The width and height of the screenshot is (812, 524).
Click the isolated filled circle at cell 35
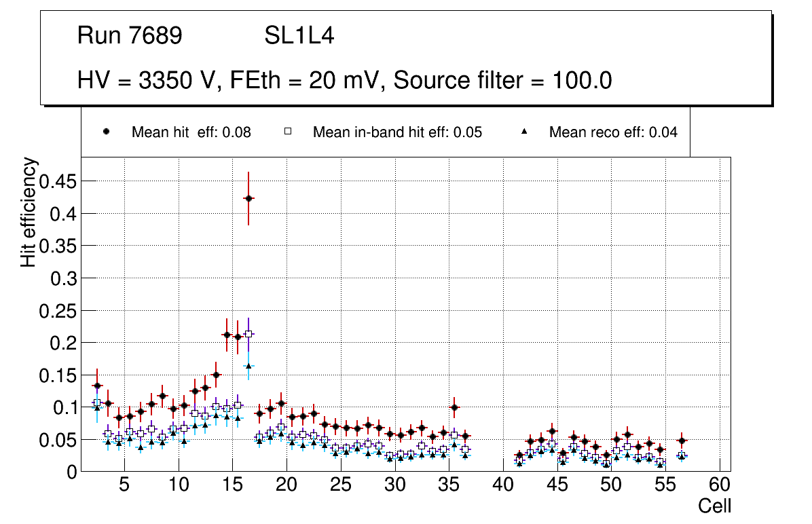455,408
